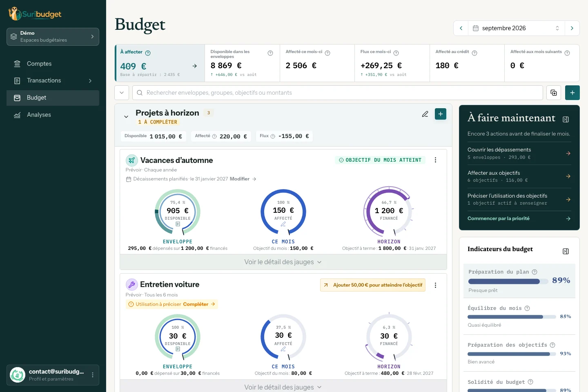Expand gauge details for Entretien voiture
This screenshot has width=588, height=392.
point(283,387)
